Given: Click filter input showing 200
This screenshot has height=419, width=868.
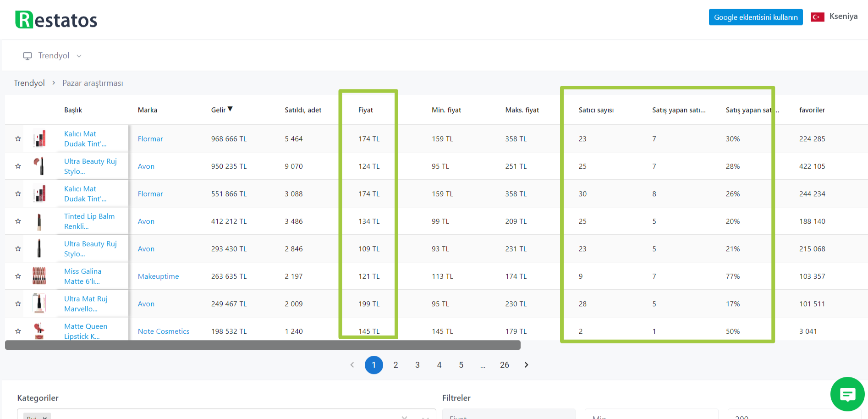Looking at the screenshot, I should click(794, 414).
